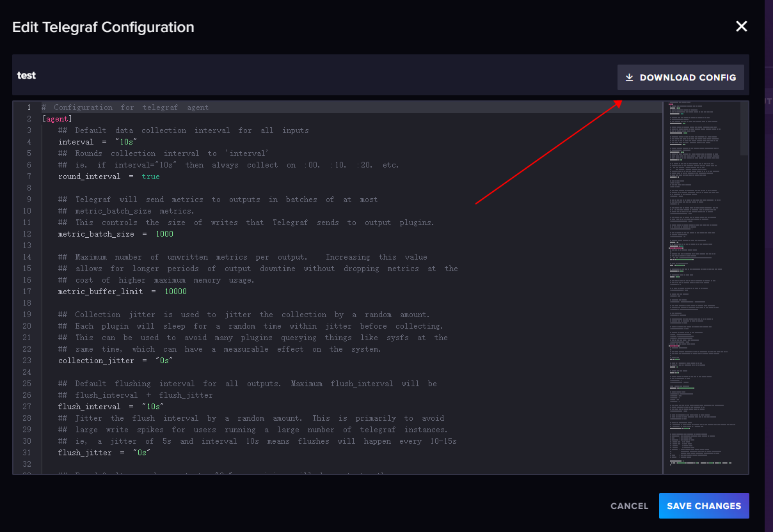
Task: Click the "10s" value of interval
Action: click(x=126, y=142)
